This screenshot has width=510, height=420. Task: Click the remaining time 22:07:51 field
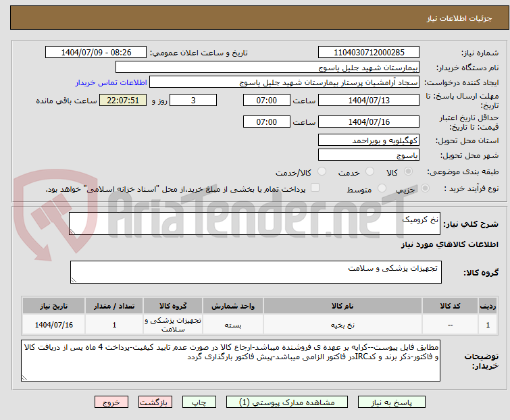(123, 100)
